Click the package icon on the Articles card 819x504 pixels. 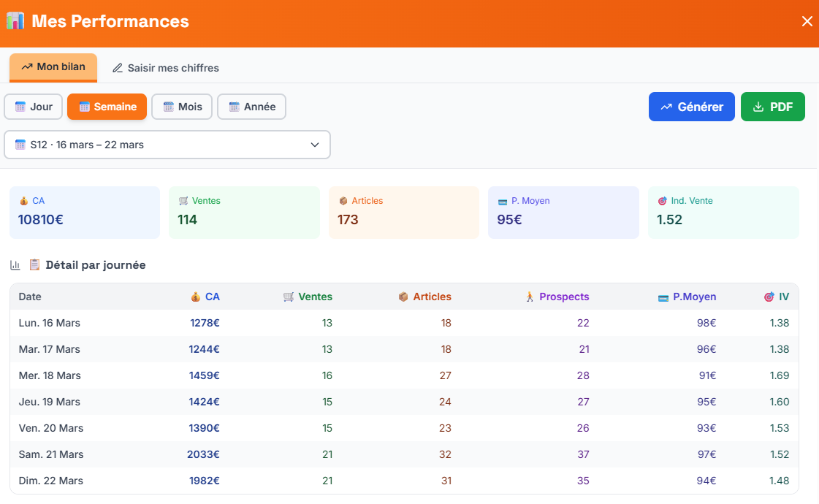[x=342, y=200]
